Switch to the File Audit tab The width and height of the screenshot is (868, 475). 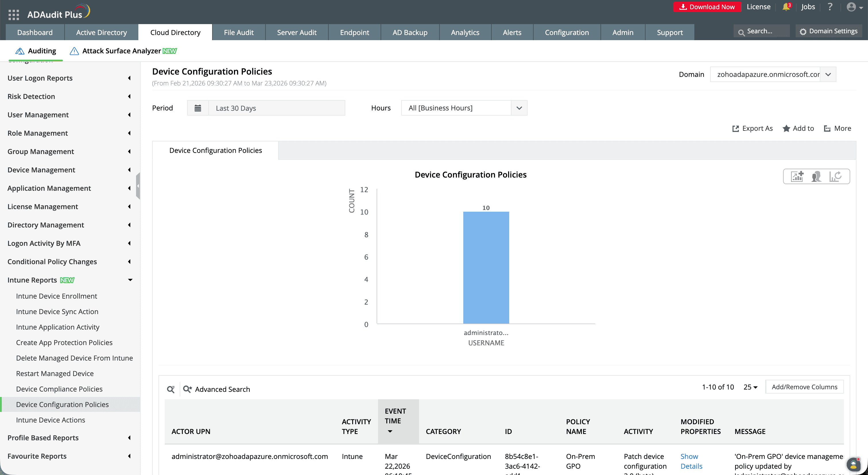[239, 32]
